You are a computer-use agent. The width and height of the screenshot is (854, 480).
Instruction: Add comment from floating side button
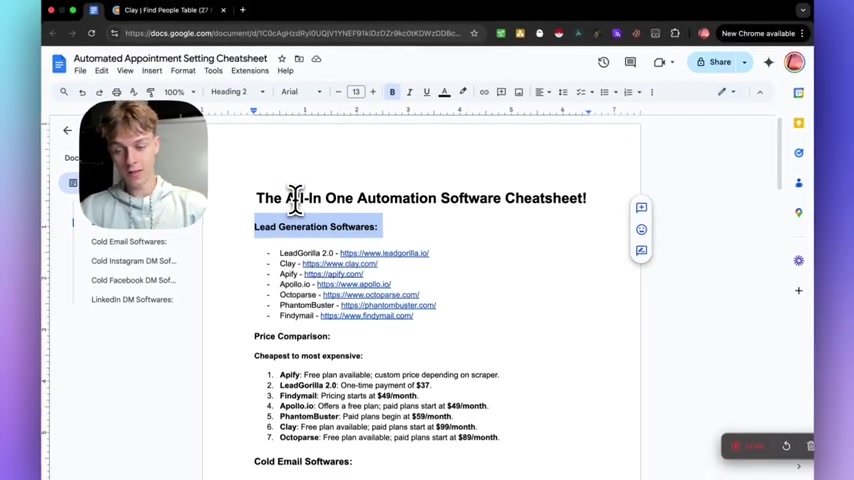pyautogui.click(x=642, y=208)
